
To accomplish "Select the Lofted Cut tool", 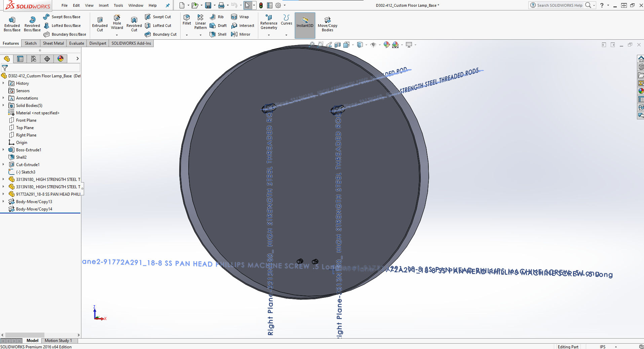I will point(158,26).
